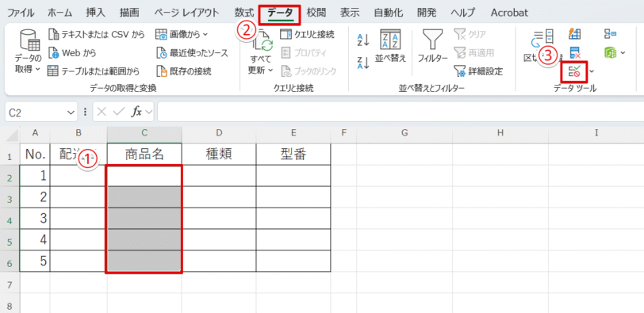Viewport: 644px width, 313px height.
Task: Open the 画像から dropdown
Action: pyautogui.click(x=182, y=34)
